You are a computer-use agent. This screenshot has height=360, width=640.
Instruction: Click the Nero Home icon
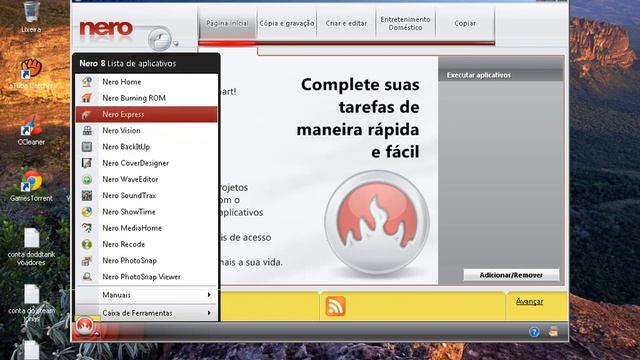click(x=87, y=82)
